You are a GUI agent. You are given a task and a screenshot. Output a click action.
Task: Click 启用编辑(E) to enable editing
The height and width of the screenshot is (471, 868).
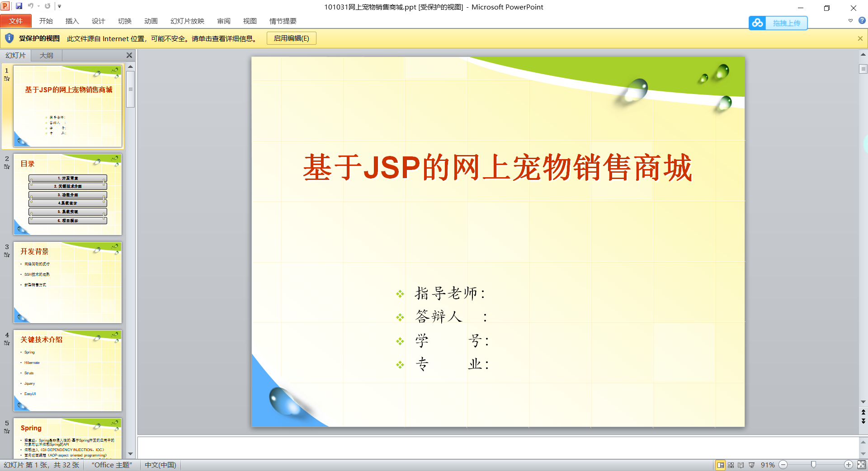click(x=292, y=38)
